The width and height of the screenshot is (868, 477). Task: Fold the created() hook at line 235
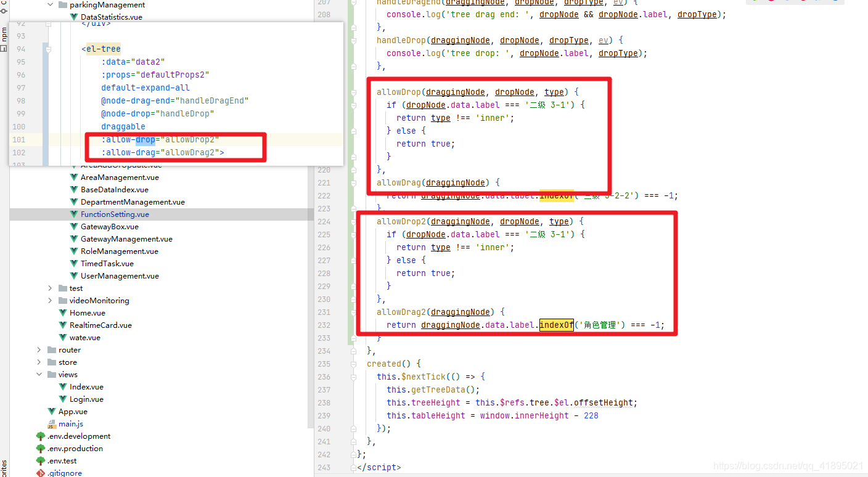click(x=353, y=364)
